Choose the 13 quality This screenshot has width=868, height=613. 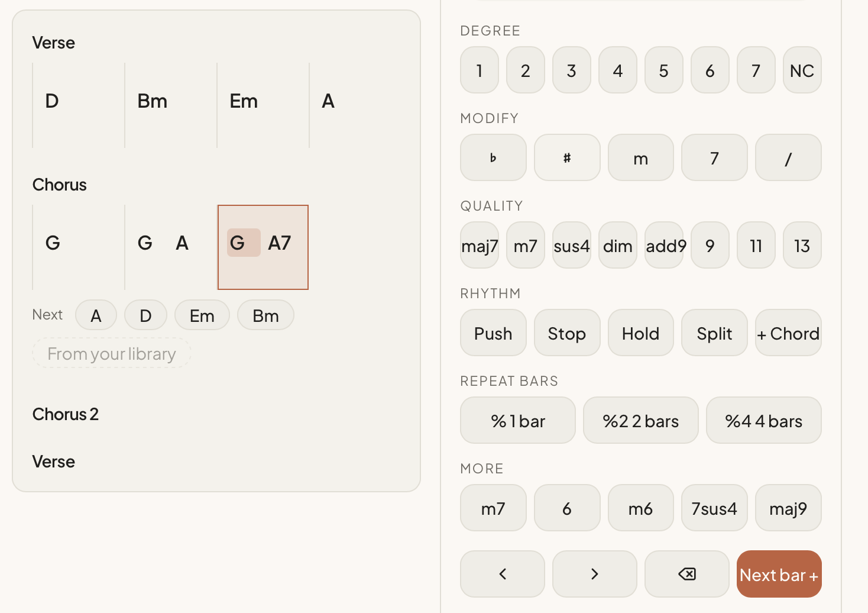click(802, 245)
